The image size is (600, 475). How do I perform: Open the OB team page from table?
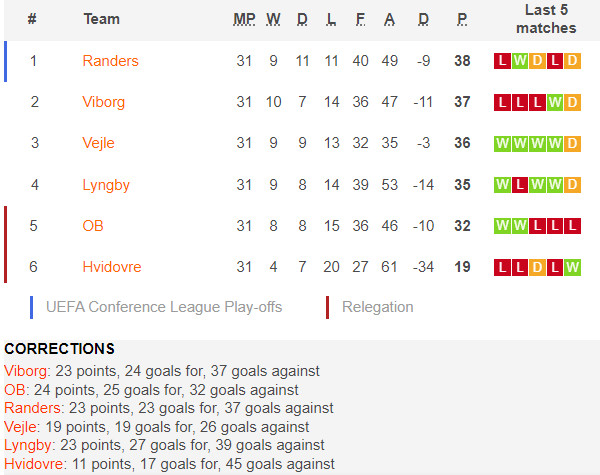point(93,226)
